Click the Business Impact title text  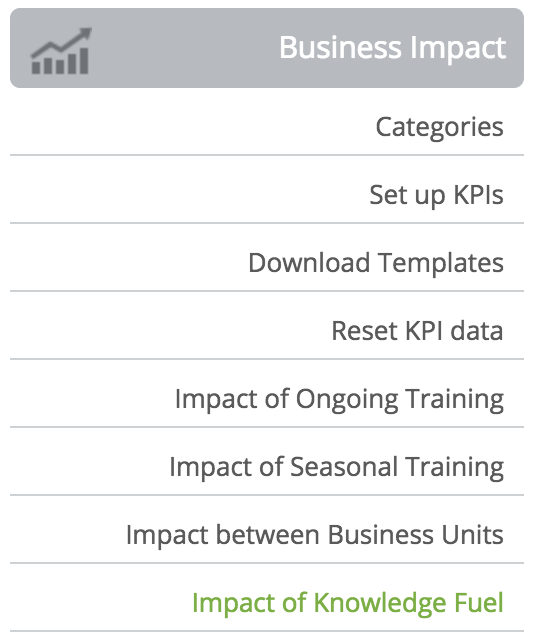coord(393,48)
